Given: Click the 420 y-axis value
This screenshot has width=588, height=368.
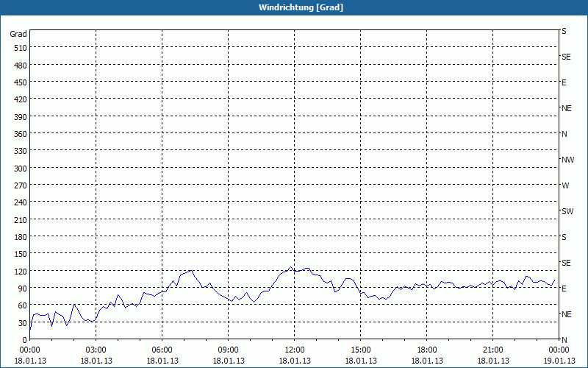Looking at the screenshot, I should pos(21,99).
